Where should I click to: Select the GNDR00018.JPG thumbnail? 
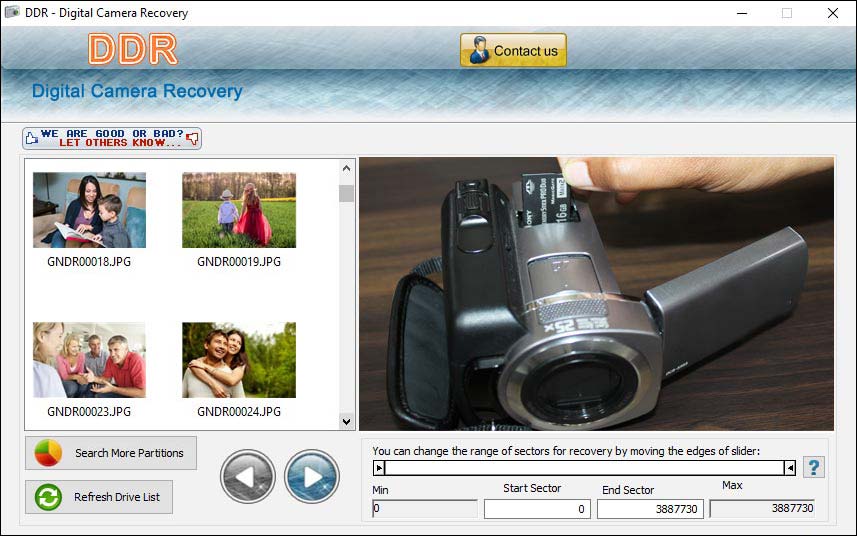[x=89, y=210]
